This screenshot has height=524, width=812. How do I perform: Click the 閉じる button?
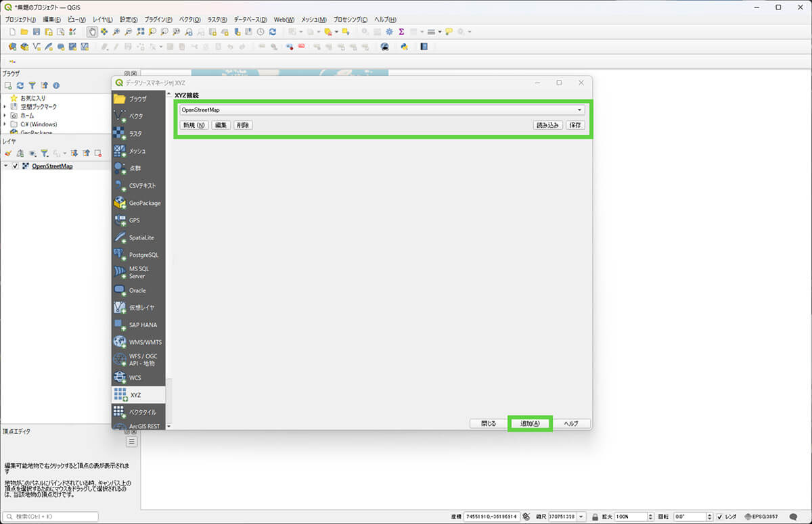489,423
